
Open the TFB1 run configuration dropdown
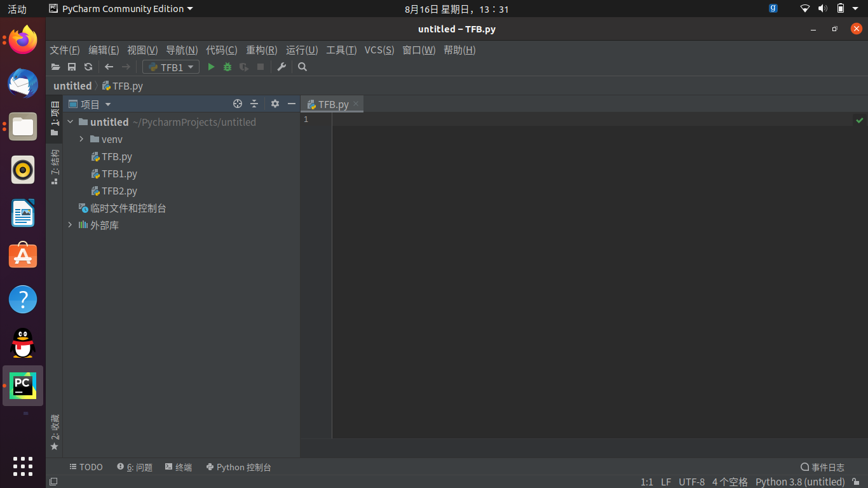(171, 67)
